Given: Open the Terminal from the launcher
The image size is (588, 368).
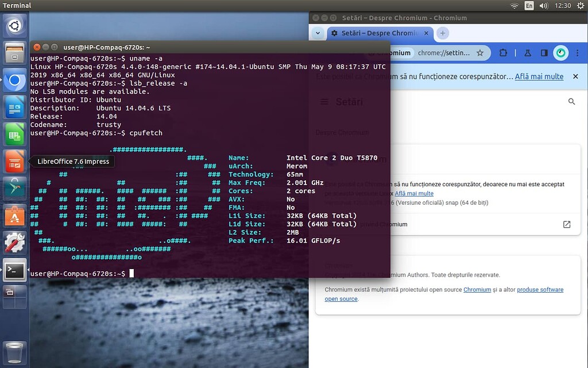Looking at the screenshot, I should (14, 270).
